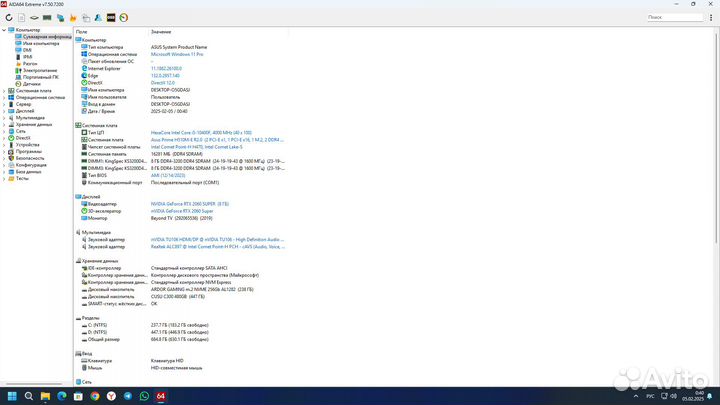Collapse the Компьютер tree node
720x405 pixels.
(x=5, y=30)
